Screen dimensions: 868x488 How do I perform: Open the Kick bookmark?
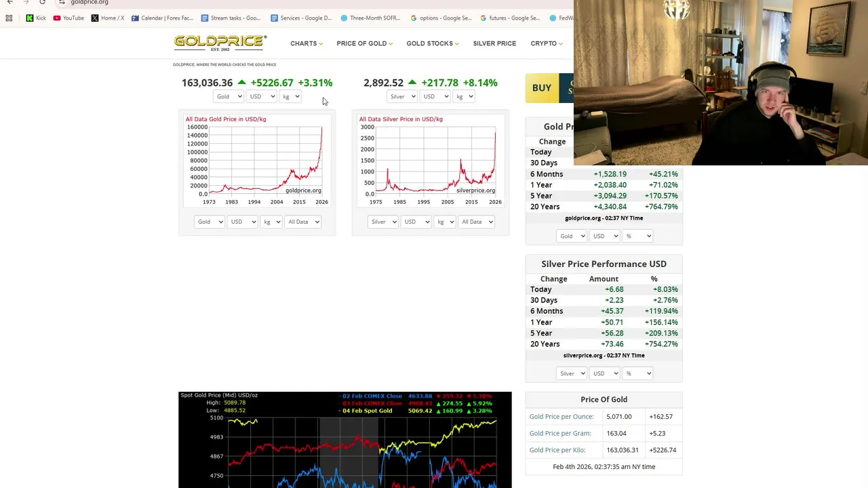[x=36, y=18]
